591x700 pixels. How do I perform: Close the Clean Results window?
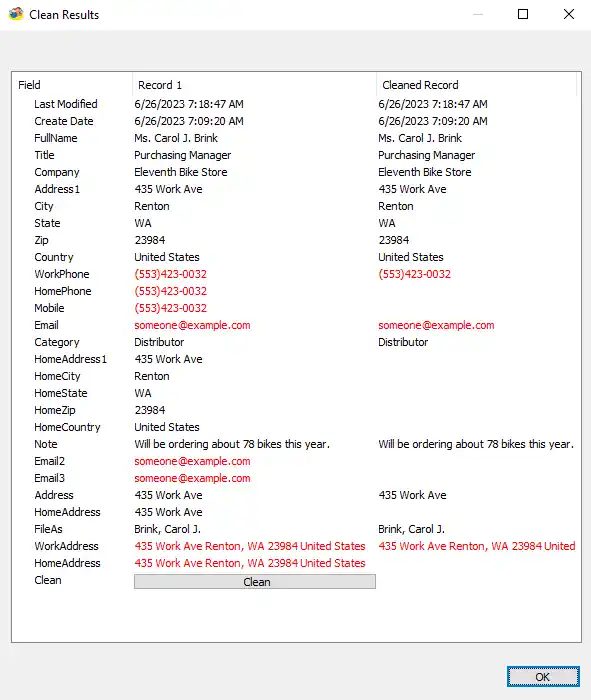click(569, 14)
